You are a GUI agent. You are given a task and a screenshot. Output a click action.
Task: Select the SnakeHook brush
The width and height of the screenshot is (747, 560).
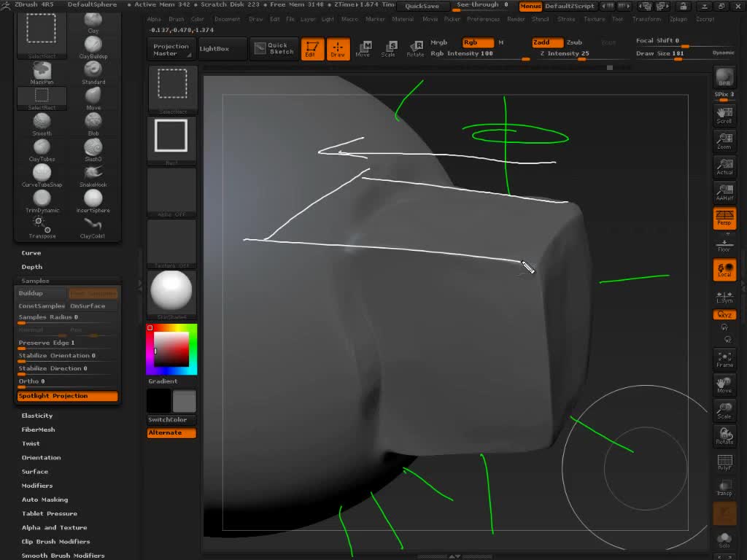[93, 176]
